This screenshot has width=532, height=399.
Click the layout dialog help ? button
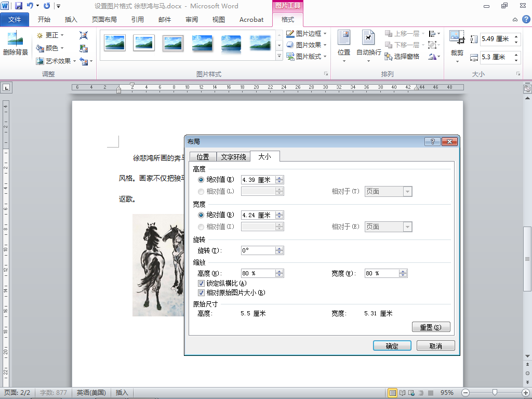click(x=433, y=142)
